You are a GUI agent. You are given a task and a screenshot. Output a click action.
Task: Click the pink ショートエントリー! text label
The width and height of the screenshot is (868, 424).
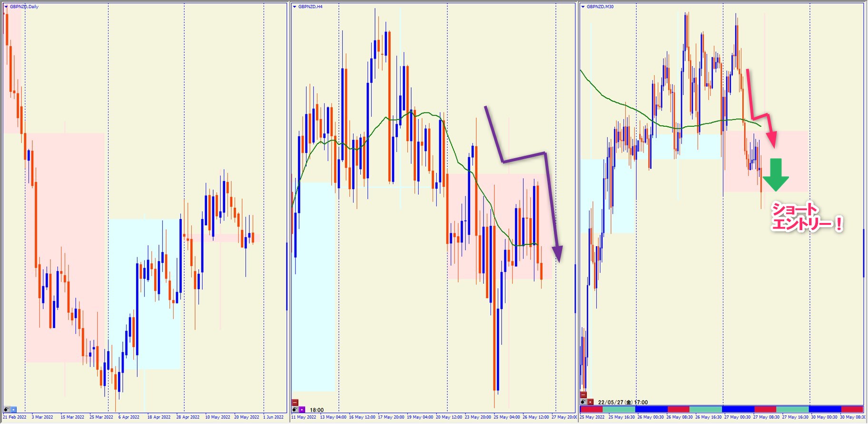pos(806,217)
